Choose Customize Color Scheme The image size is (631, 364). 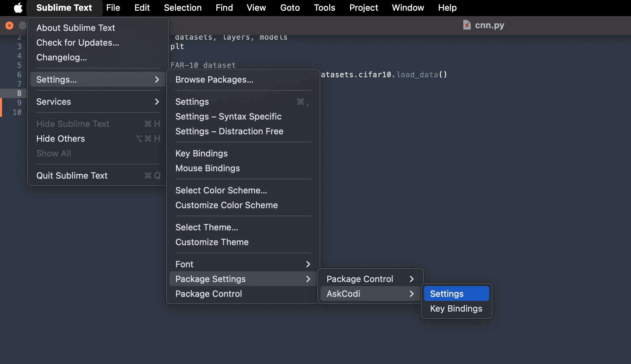243,205
